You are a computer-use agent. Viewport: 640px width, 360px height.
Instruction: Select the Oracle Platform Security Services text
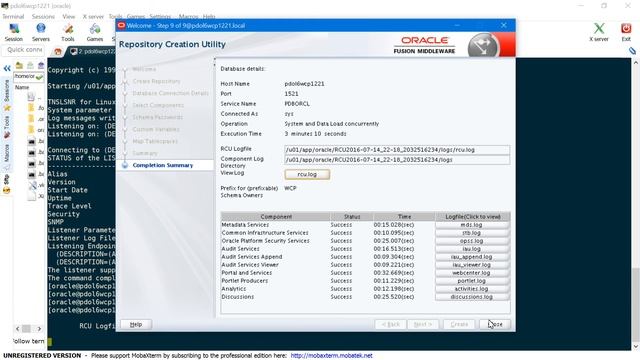tap(265, 241)
